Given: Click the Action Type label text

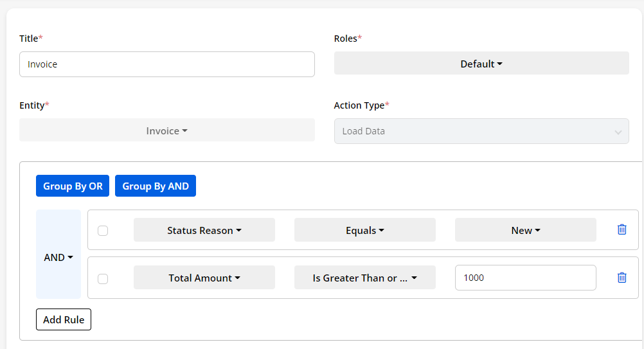Looking at the screenshot, I should (x=359, y=105).
